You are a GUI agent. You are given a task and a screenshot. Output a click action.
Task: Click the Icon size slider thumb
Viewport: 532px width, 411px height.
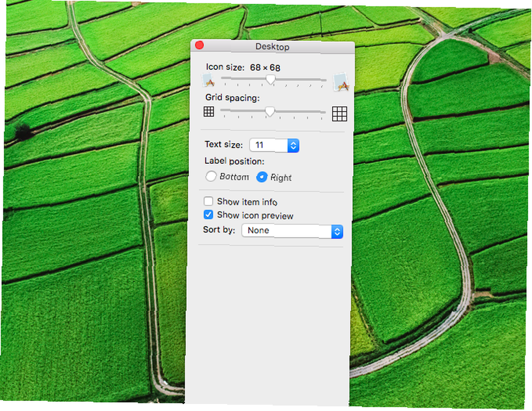270,79
